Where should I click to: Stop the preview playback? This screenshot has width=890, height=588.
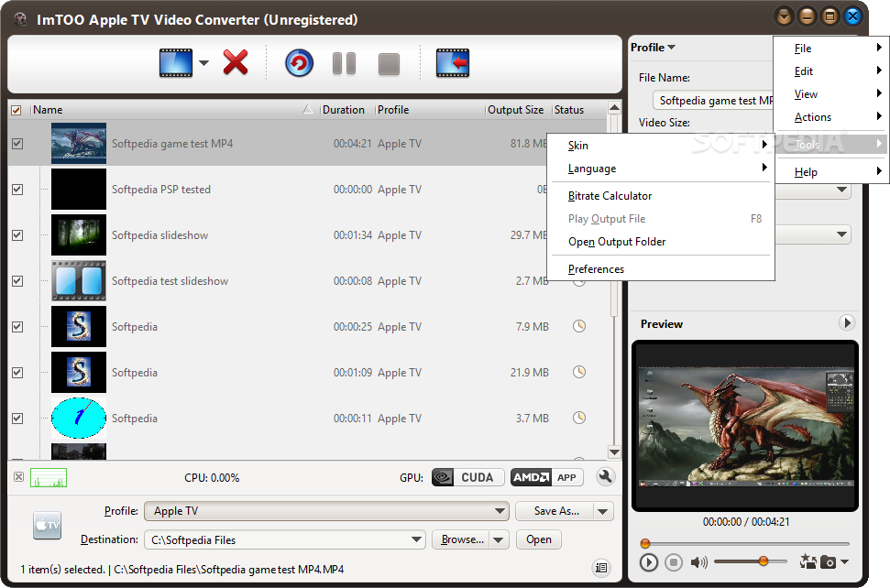pyautogui.click(x=674, y=562)
